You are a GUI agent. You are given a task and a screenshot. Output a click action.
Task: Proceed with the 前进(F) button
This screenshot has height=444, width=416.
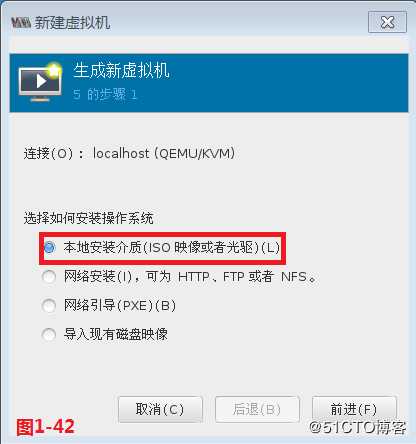point(354,409)
